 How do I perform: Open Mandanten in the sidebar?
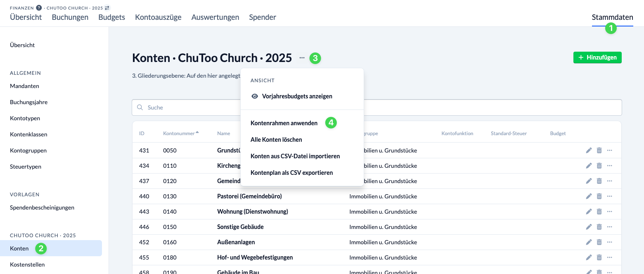24,86
